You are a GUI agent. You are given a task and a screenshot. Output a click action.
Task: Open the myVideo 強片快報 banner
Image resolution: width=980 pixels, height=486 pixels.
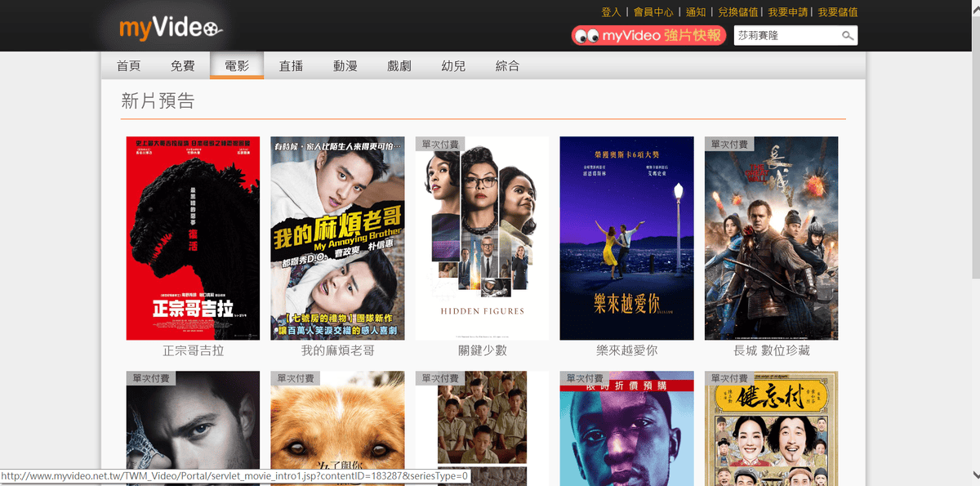pyautogui.click(x=648, y=36)
